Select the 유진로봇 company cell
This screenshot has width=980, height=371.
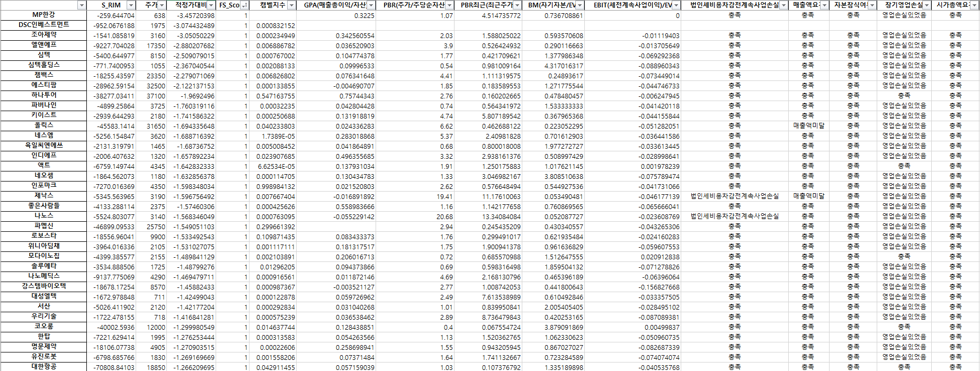(43, 357)
